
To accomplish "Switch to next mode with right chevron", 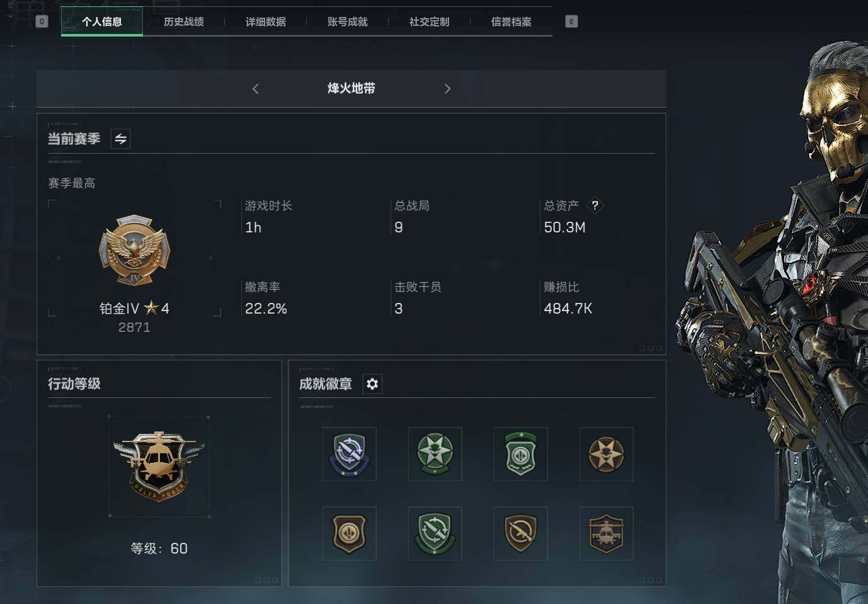I will tap(447, 89).
